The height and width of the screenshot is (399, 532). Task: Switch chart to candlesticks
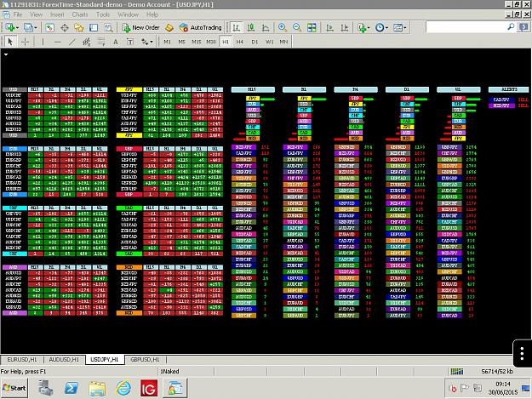[251, 28]
